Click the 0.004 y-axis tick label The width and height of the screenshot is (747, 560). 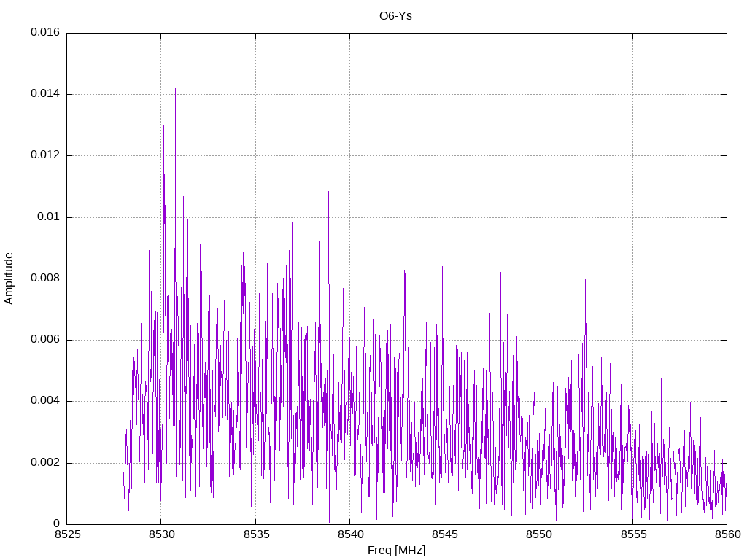tap(45, 401)
